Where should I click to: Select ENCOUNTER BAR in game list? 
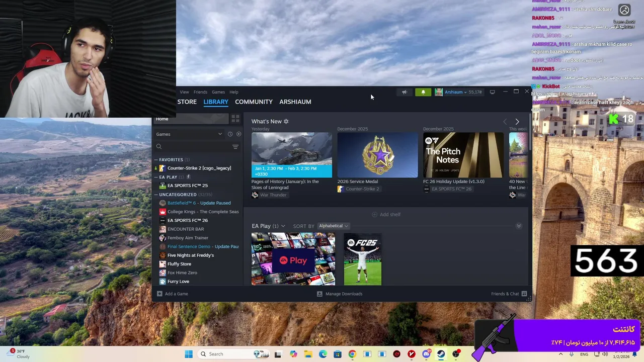click(x=185, y=229)
